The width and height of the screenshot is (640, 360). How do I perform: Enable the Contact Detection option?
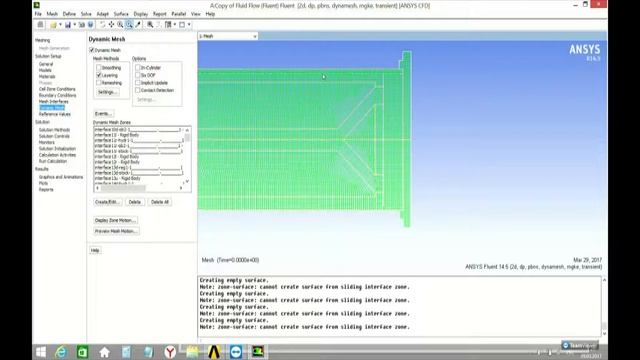(x=138, y=90)
